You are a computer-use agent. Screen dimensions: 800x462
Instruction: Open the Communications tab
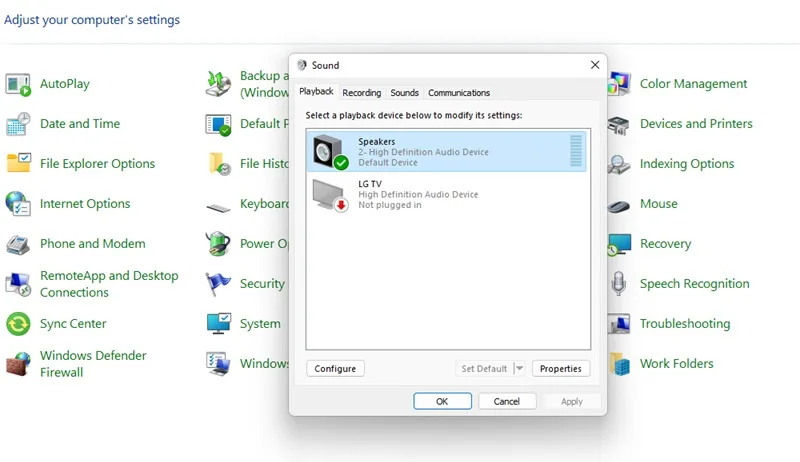click(x=459, y=93)
